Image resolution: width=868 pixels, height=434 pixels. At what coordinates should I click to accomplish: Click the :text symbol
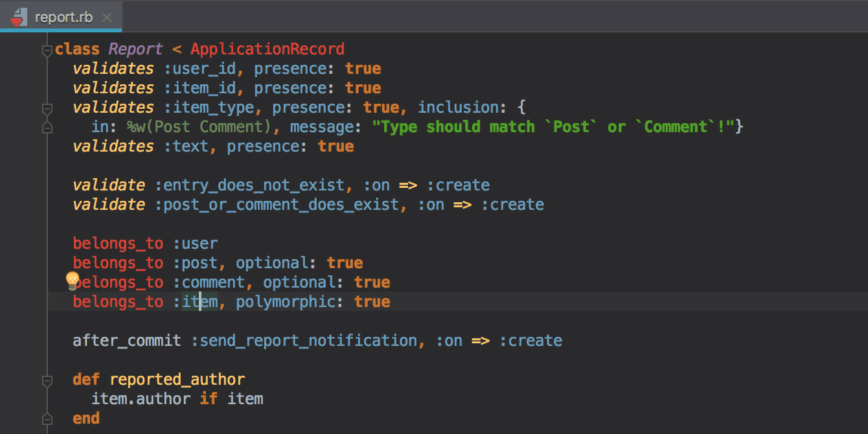click(186, 146)
